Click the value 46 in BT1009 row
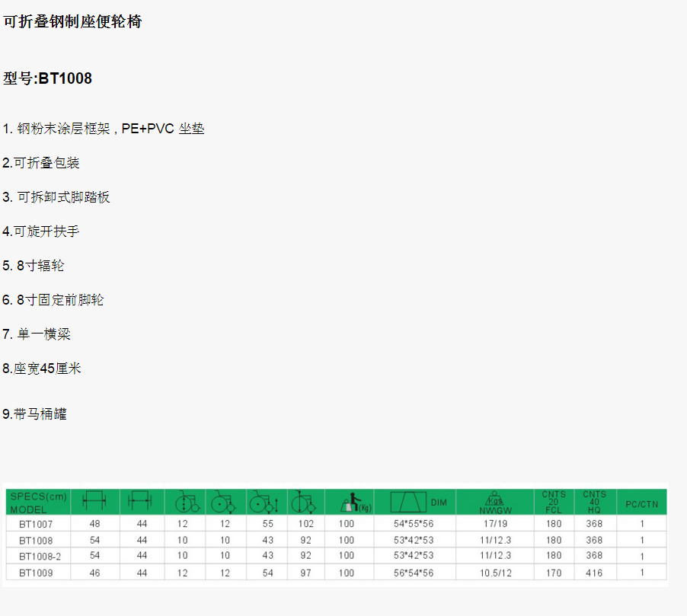 tap(94, 573)
